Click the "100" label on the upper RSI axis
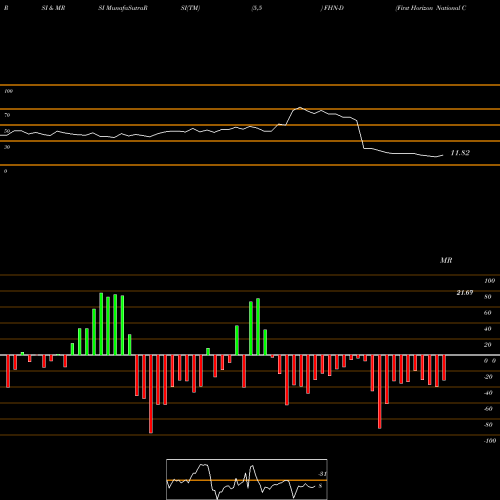 [8, 91]
